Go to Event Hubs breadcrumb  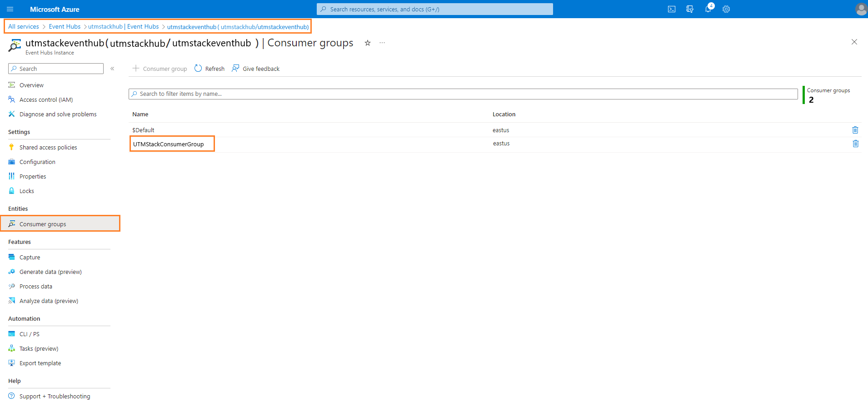pos(65,26)
